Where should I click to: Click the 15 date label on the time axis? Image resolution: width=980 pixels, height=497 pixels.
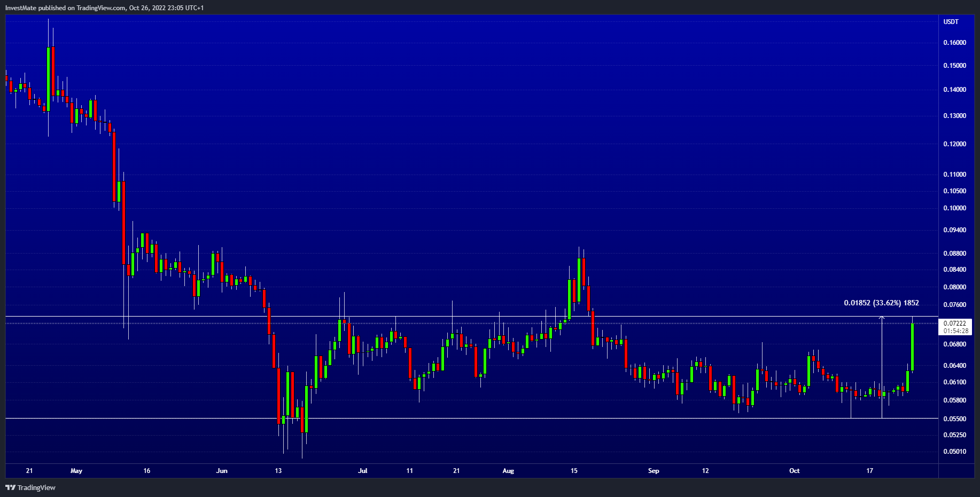[x=574, y=471]
